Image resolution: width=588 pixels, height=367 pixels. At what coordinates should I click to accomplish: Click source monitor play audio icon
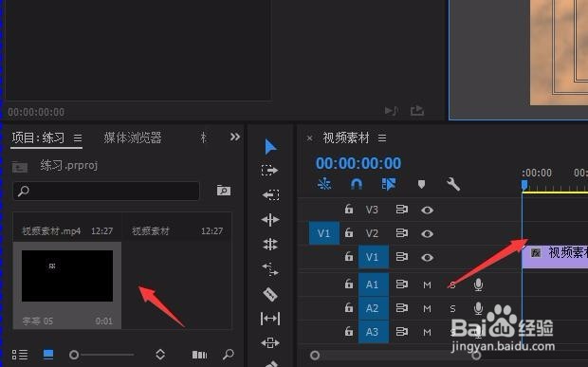391,110
